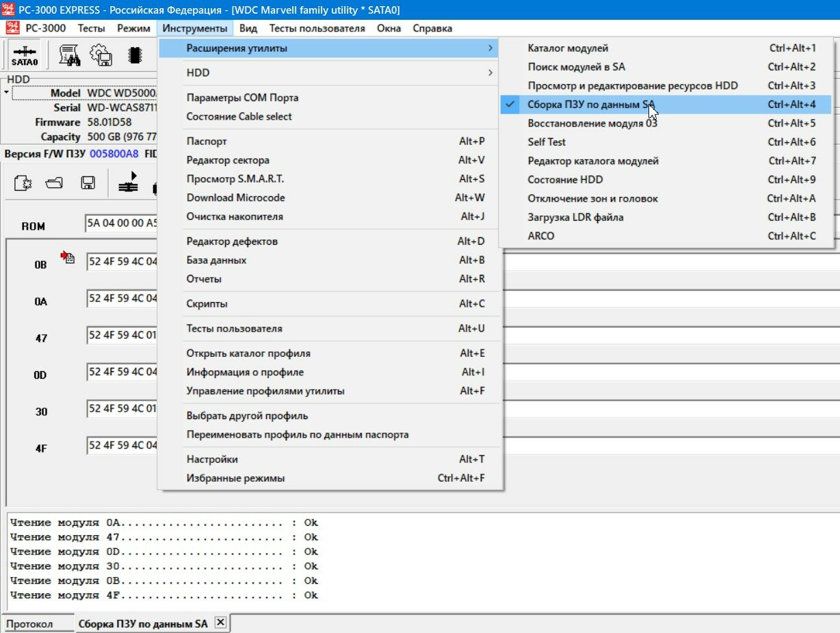
Task: Click the module 47 hex field
Action: (122, 336)
